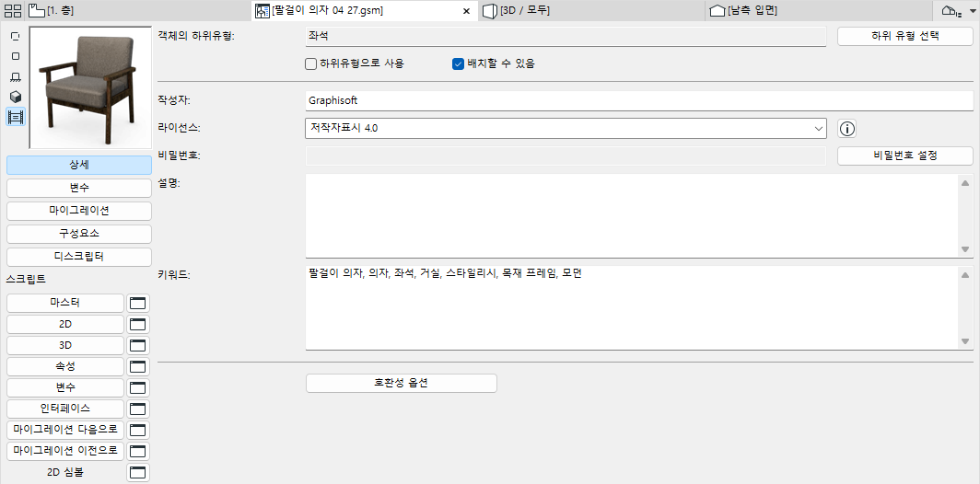Open the 2D 심볼 button
The image size is (980, 484).
65,472
